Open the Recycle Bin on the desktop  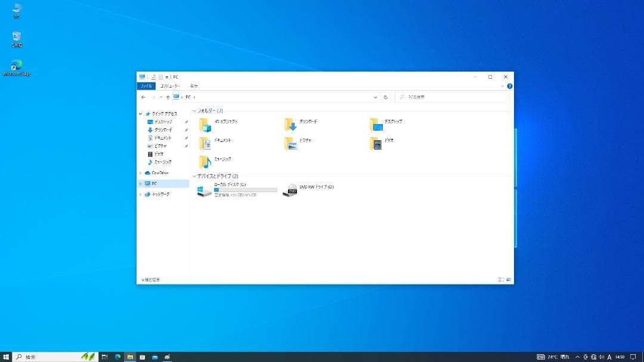tap(16, 36)
